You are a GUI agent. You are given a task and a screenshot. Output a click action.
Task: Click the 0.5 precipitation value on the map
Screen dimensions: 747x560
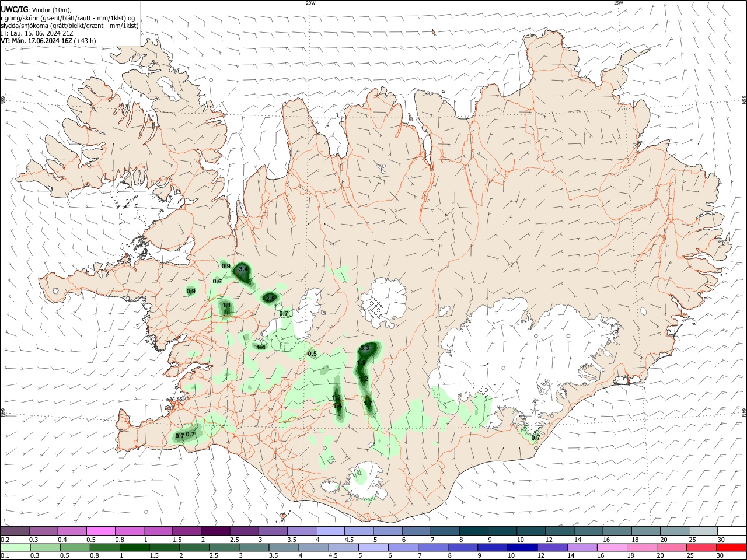312,353
